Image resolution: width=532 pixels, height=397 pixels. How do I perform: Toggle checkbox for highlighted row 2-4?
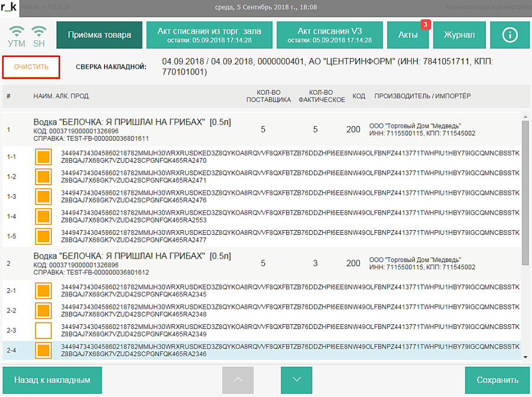[x=43, y=350]
